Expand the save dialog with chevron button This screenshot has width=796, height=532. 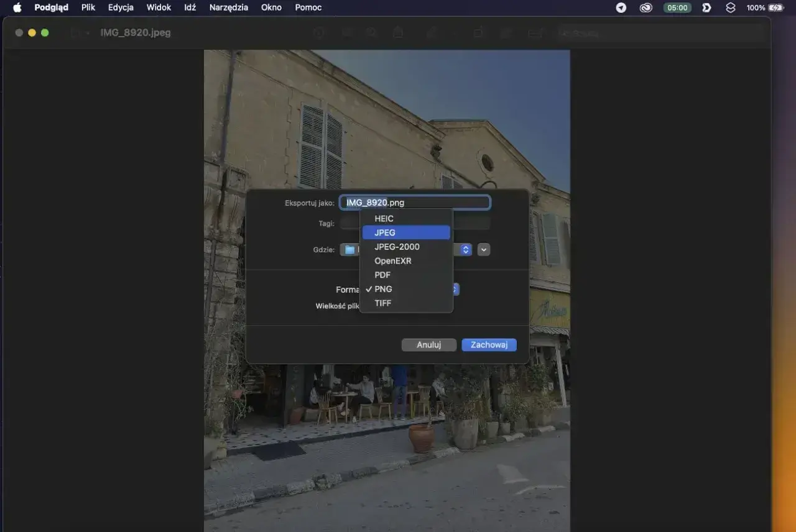pyautogui.click(x=484, y=250)
